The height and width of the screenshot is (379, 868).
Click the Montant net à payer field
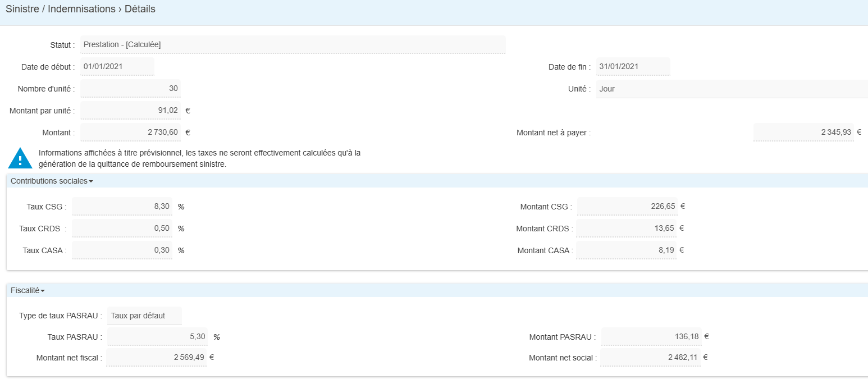coord(803,133)
